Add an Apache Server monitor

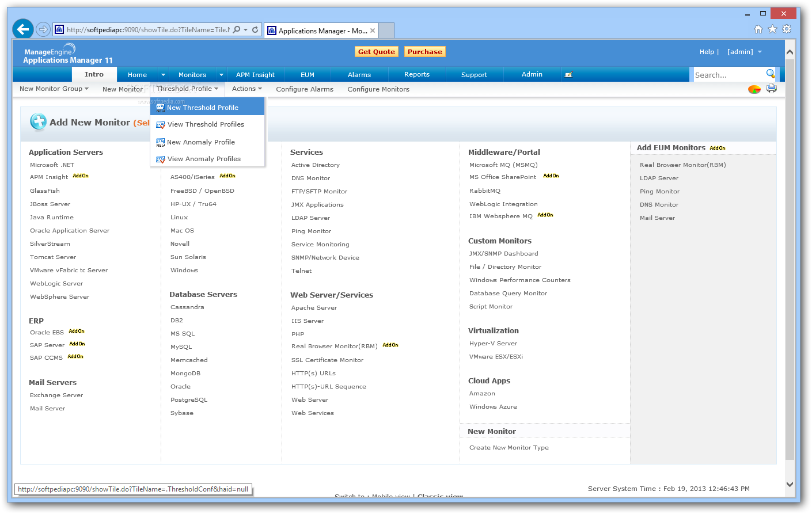pyautogui.click(x=314, y=308)
